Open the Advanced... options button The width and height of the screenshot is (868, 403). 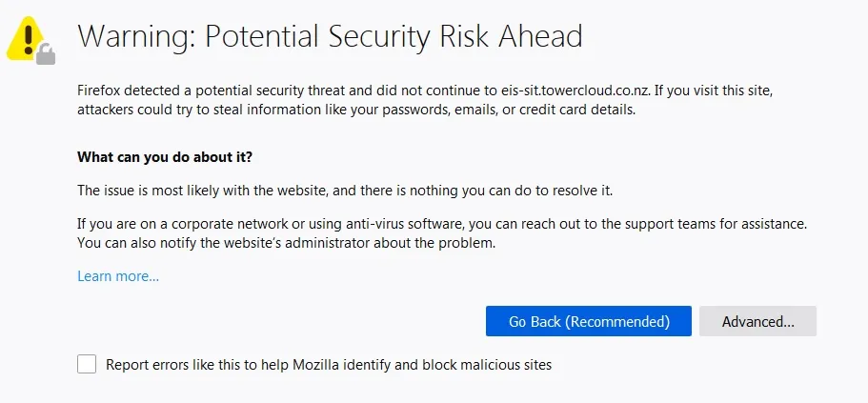(757, 321)
